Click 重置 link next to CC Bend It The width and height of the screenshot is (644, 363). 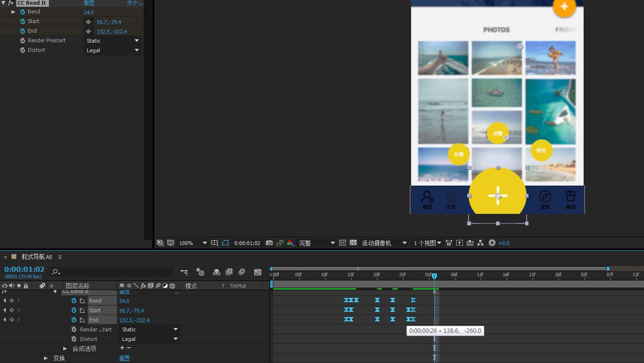(89, 3)
